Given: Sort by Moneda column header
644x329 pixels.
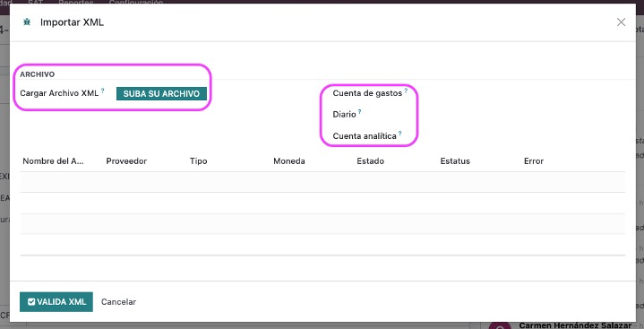Looking at the screenshot, I should [289, 161].
